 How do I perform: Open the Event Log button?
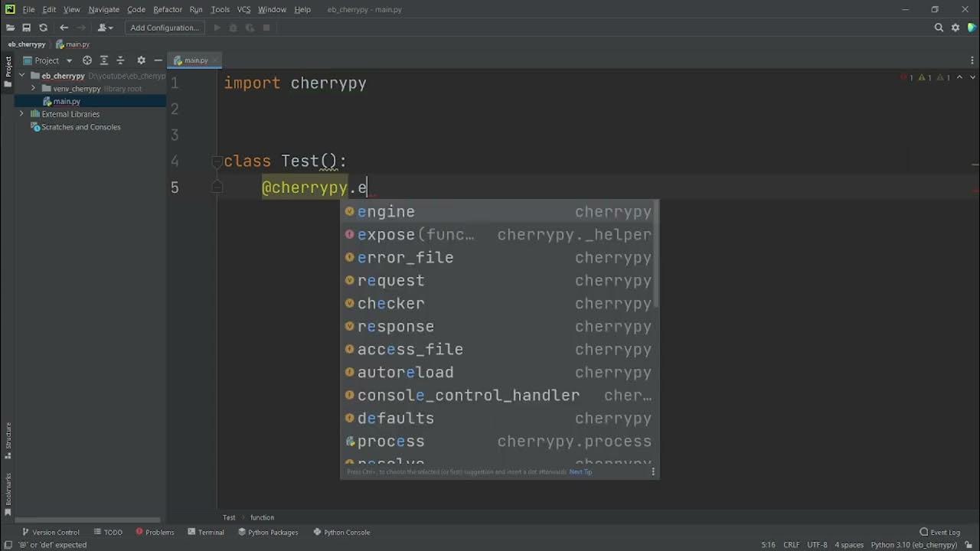[x=940, y=532]
